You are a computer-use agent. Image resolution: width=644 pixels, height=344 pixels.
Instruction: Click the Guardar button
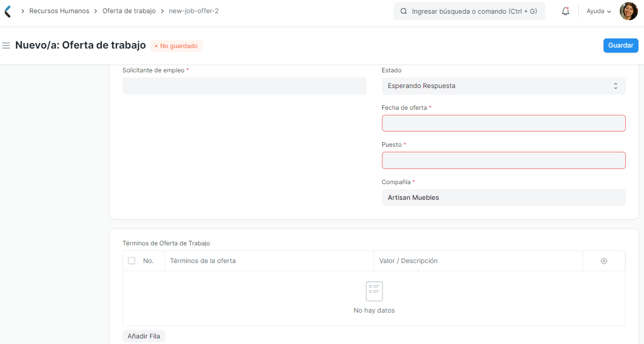pyautogui.click(x=621, y=46)
